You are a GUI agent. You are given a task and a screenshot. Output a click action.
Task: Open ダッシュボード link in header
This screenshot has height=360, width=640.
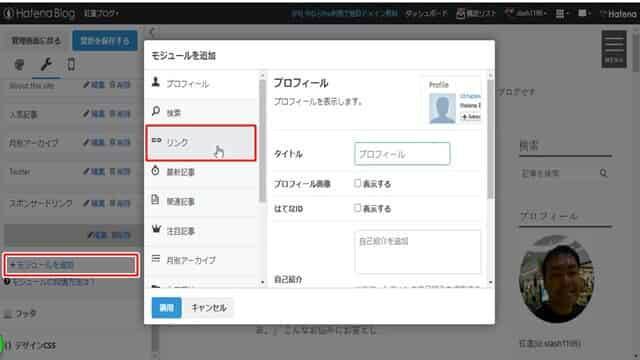click(426, 13)
